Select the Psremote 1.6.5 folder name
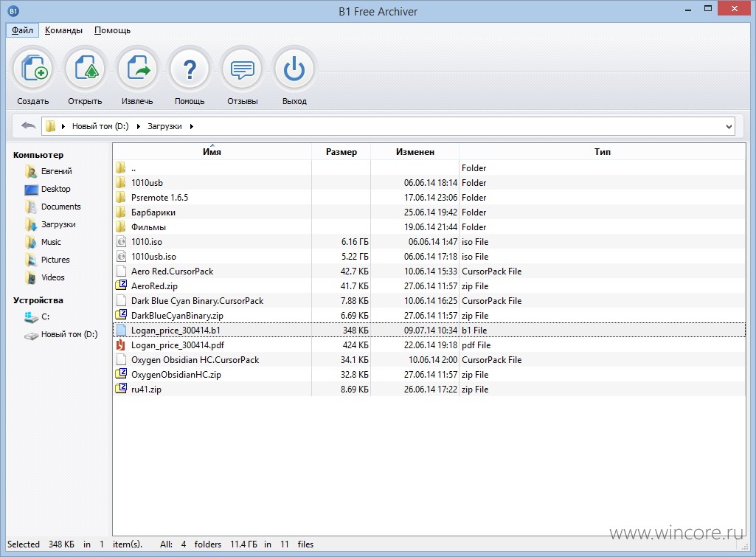Screen dimensions: 756x557 (x=159, y=198)
